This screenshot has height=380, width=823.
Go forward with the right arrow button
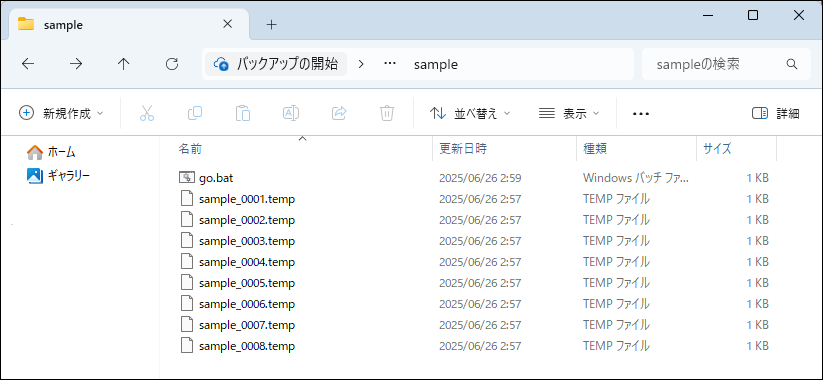[x=76, y=64]
